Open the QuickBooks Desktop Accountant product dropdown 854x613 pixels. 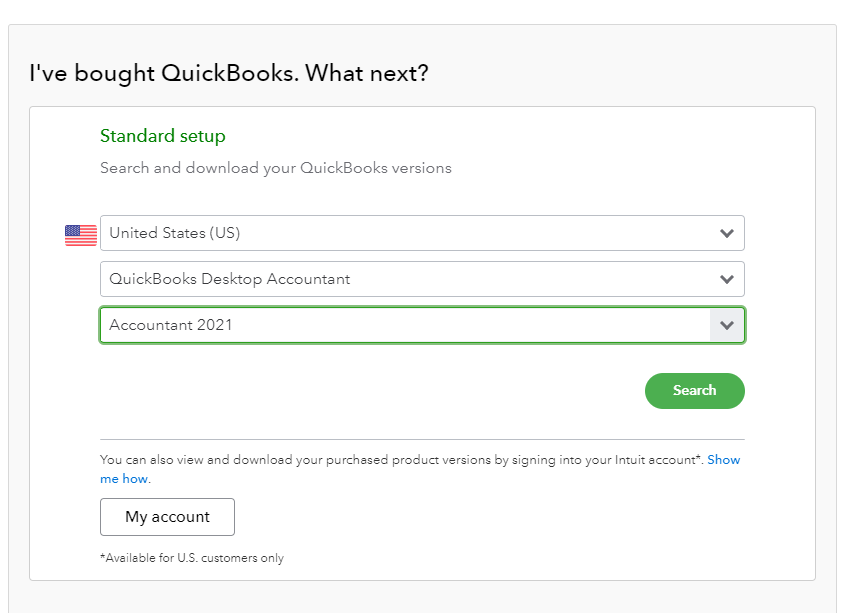point(400,279)
